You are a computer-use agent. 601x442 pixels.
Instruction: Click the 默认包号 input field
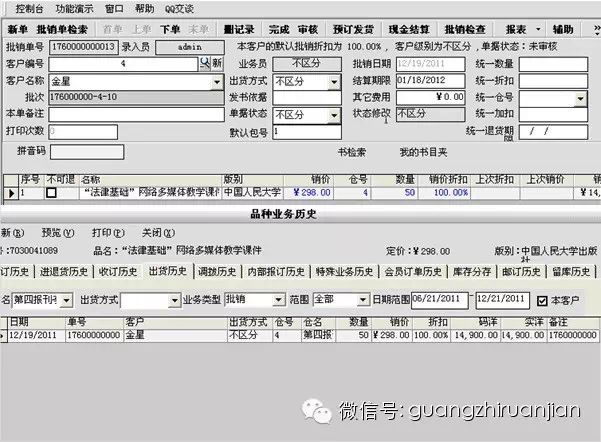click(x=307, y=132)
